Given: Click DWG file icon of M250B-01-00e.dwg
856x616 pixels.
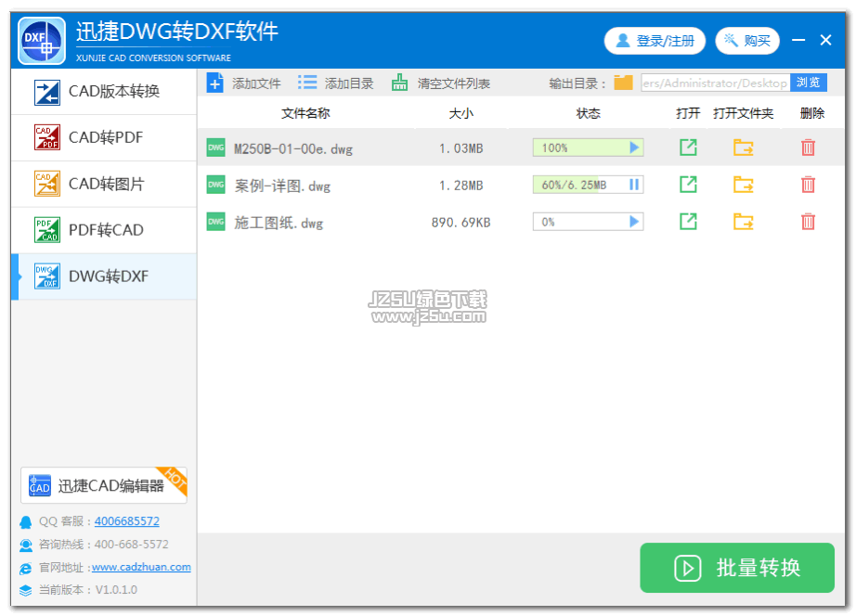Looking at the screenshot, I should (x=216, y=148).
